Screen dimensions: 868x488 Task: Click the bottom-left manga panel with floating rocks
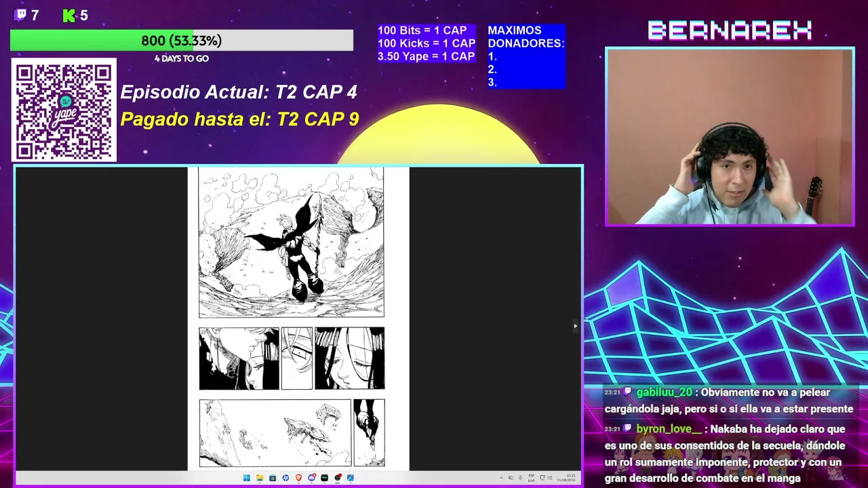point(275,433)
